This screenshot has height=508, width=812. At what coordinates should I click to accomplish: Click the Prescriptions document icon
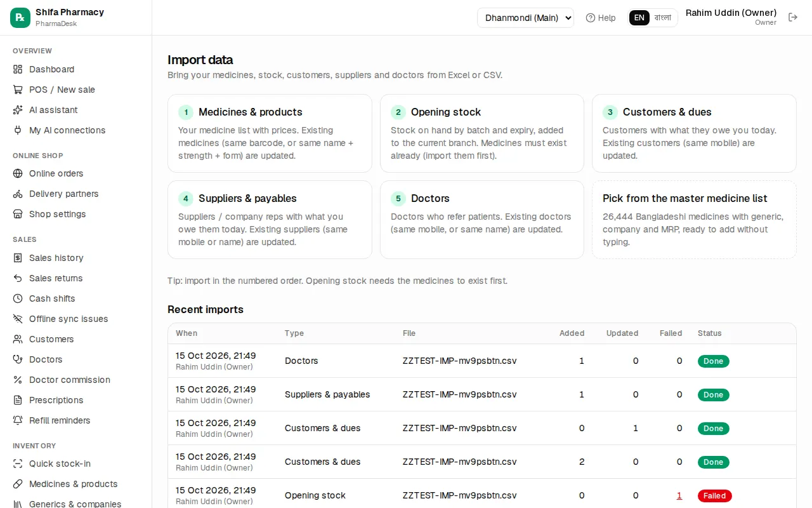coord(18,400)
